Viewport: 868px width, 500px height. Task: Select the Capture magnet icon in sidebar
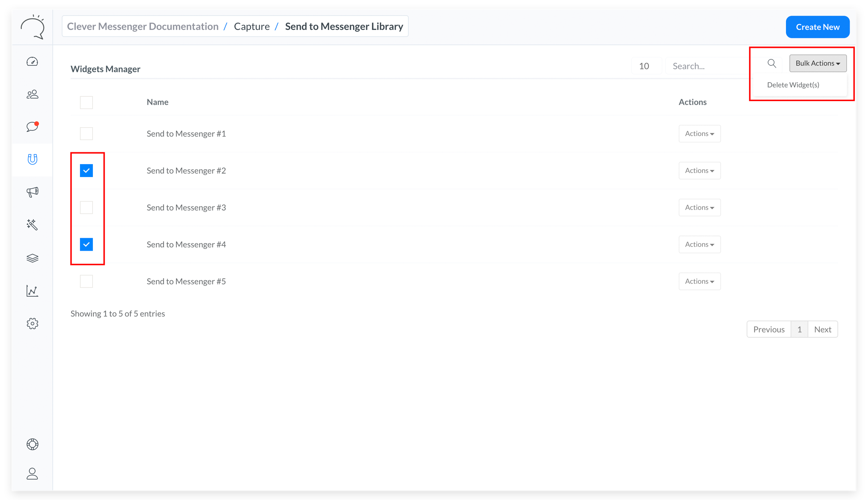point(32,159)
